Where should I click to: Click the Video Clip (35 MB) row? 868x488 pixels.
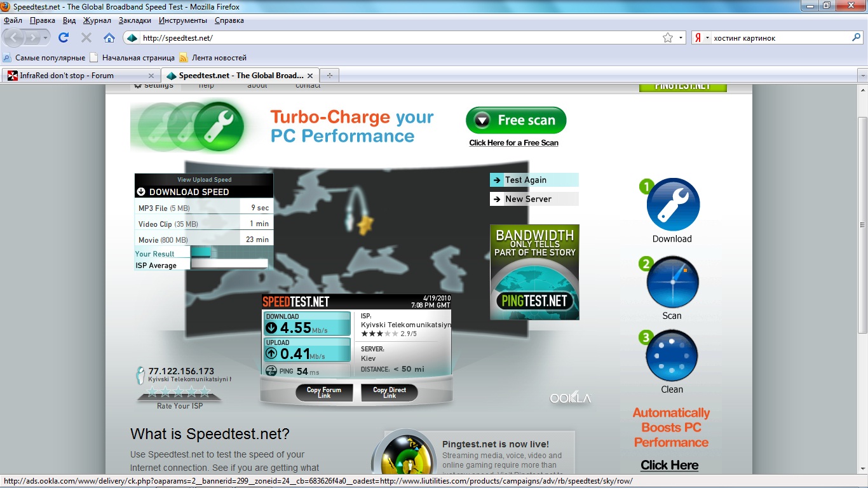[204, 224]
